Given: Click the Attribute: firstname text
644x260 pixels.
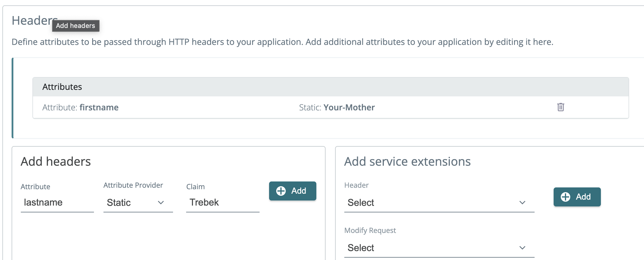Looking at the screenshot, I should click(x=80, y=107).
